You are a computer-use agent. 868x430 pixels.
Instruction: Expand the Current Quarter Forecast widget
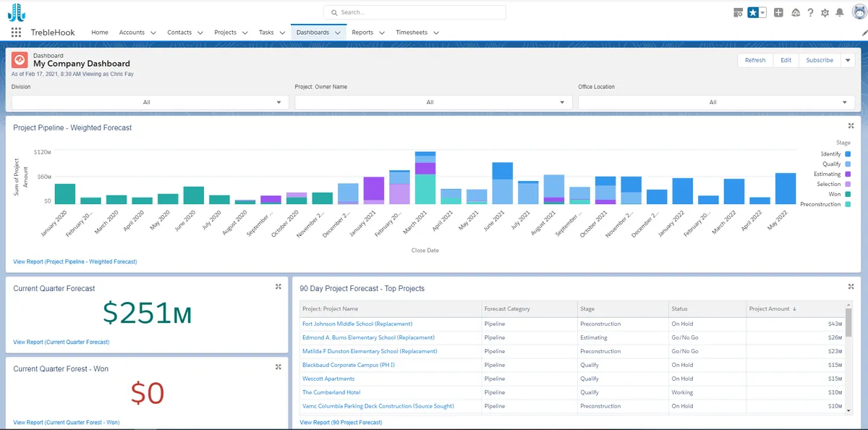click(x=278, y=287)
